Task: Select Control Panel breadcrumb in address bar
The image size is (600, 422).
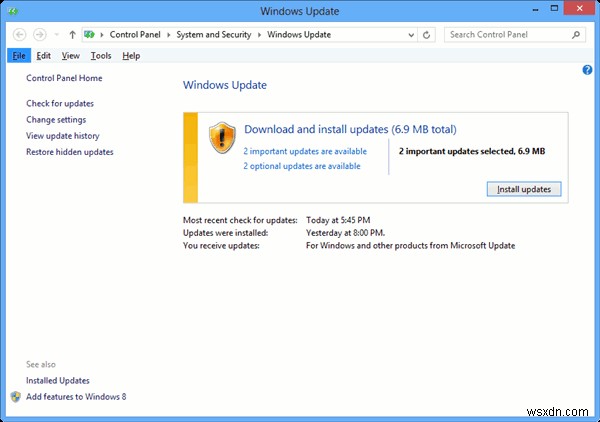Action: coord(135,35)
